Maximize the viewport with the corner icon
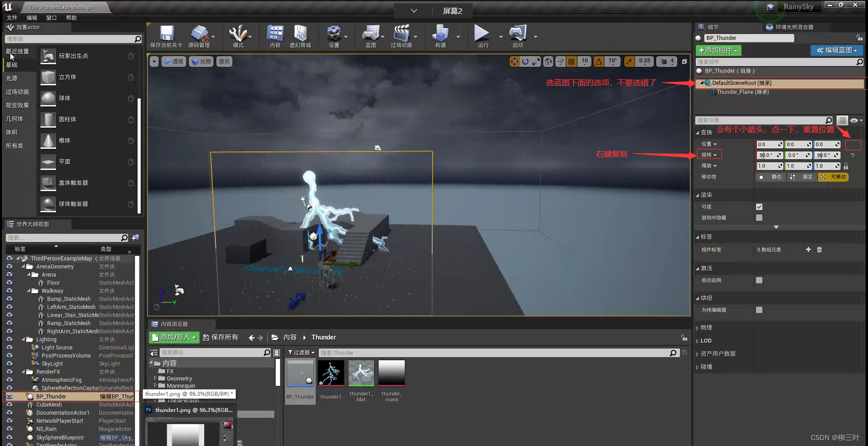This screenshot has height=446, width=868. tap(684, 62)
